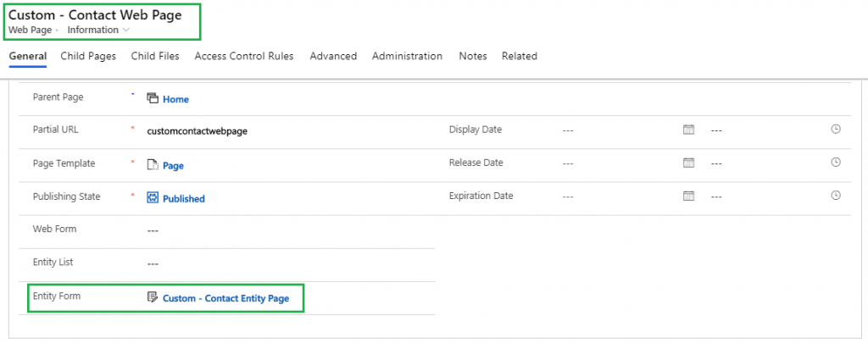868x343 pixels.
Task: Open the Child Pages tab
Action: pos(88,56)
